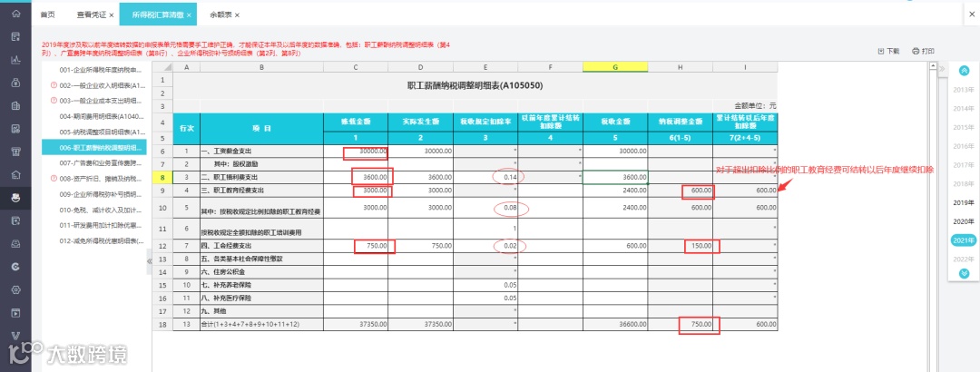Click the 0.02 deduction rate cell
Viewport: 980px width, 372px height.
click(485, 246)
